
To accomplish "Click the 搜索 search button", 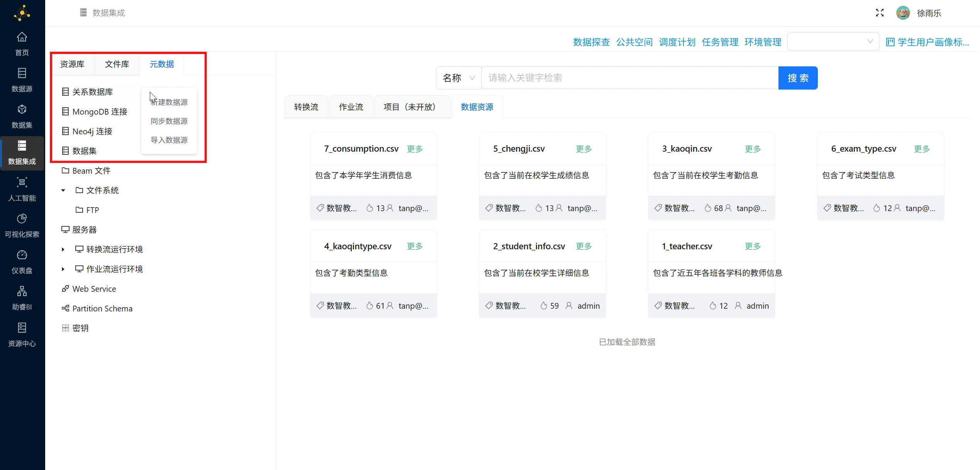I will [798, 78].
